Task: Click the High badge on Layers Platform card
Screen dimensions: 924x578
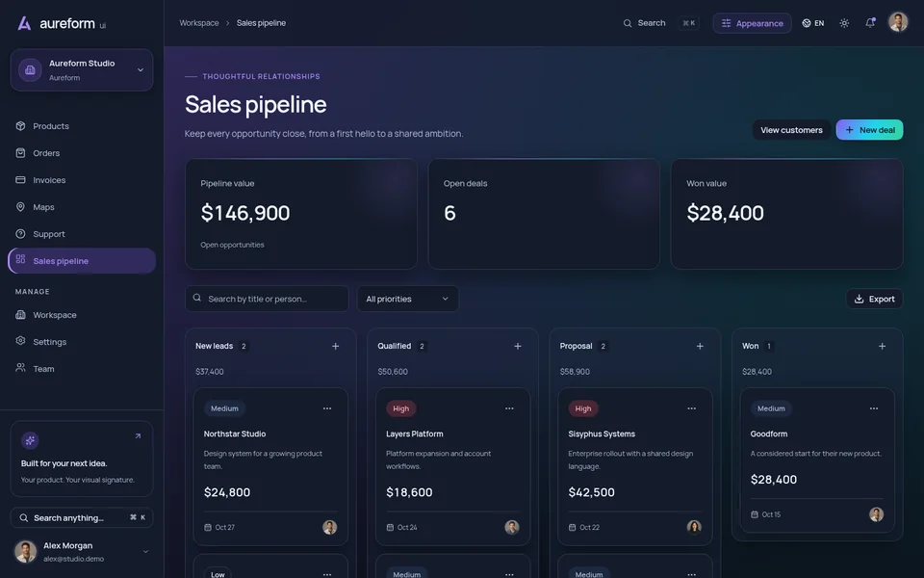Action: [400, 408]
